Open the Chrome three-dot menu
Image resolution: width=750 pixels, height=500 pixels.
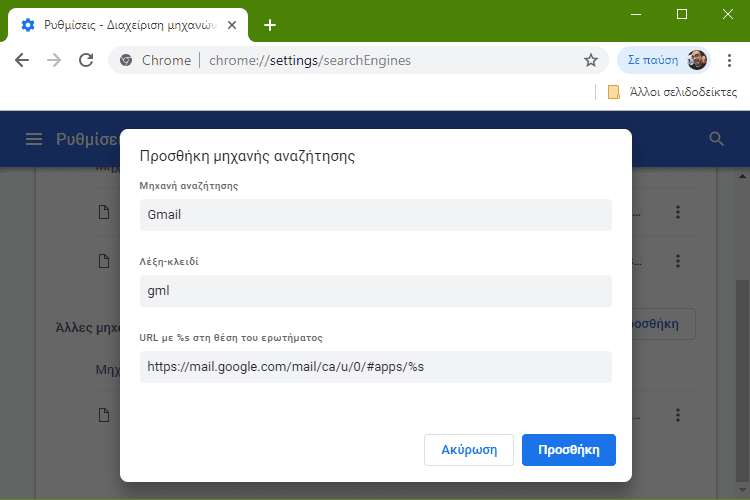tap(729, 60)
